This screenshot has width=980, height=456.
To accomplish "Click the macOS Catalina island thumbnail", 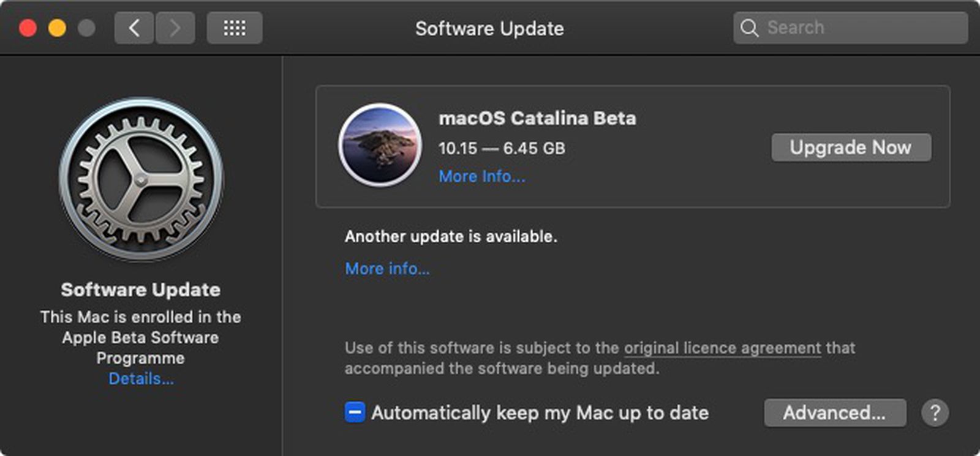I will point(380,145).
